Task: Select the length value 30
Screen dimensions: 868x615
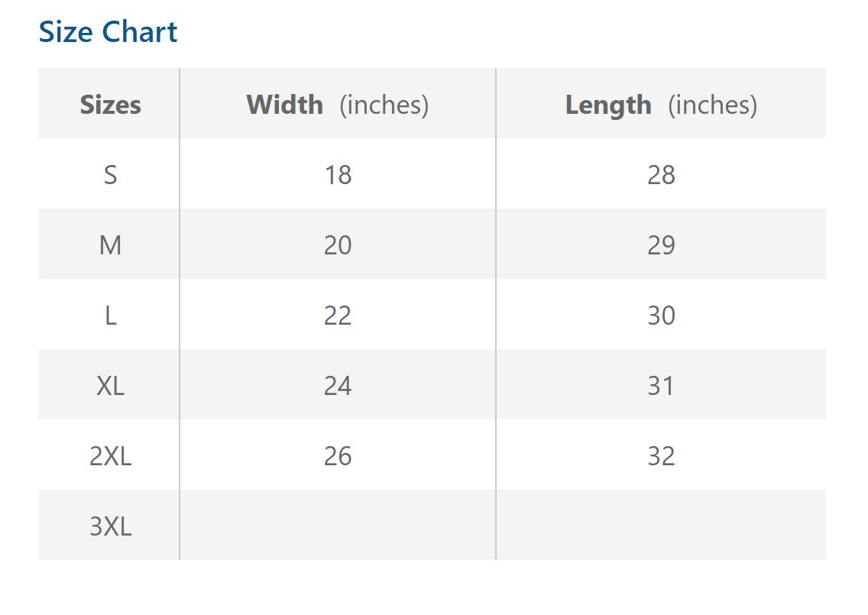Action: click(661, 316)
